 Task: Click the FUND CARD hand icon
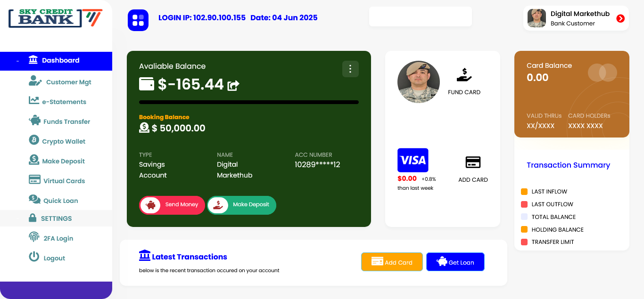[464, 73]
